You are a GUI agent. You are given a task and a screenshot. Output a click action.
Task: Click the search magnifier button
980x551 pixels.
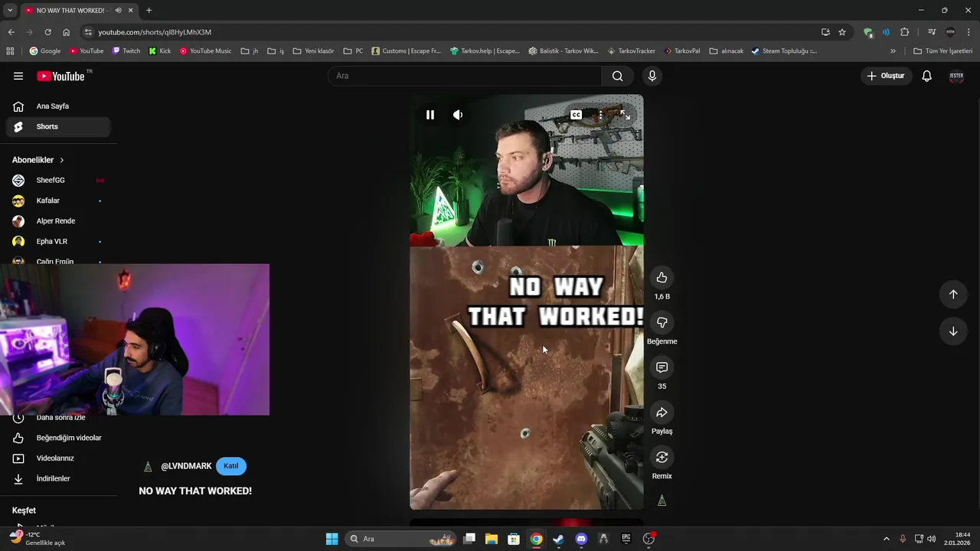pyautogui.click(x=618, y=76)
